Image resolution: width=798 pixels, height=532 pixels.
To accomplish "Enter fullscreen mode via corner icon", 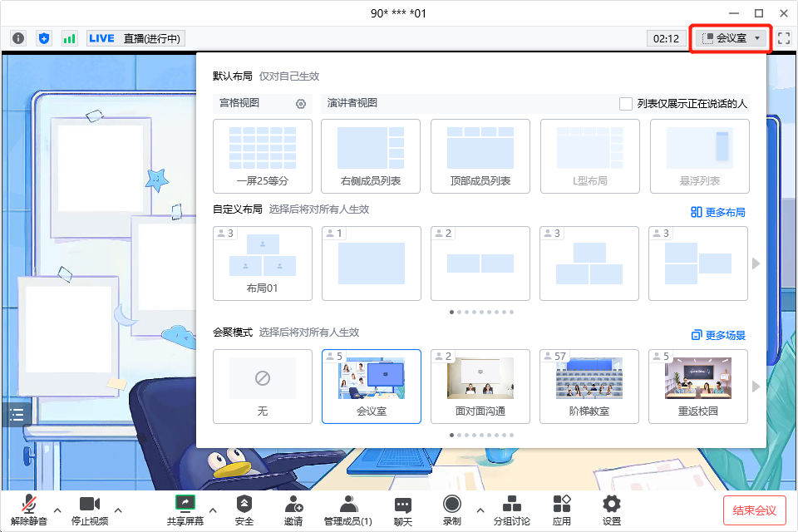I will [784, 38].
